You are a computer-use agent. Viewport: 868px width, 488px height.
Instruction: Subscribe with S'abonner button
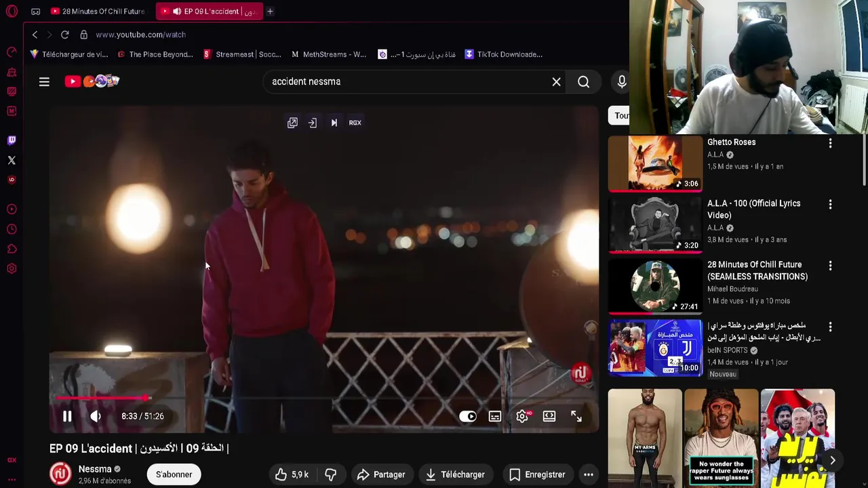coord(174,474)
